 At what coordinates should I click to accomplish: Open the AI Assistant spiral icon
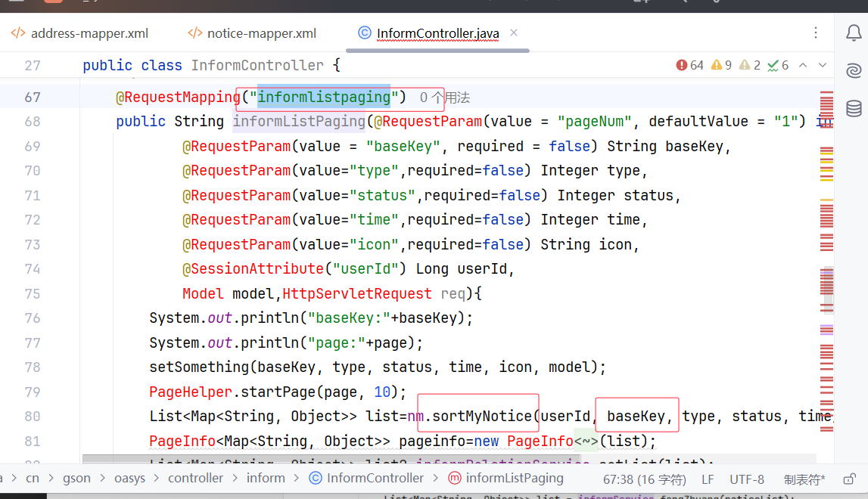pos(854,71)
